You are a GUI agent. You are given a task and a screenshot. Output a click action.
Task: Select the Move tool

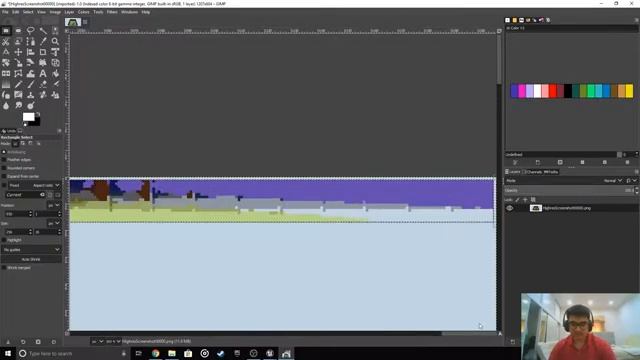[18, 52]
